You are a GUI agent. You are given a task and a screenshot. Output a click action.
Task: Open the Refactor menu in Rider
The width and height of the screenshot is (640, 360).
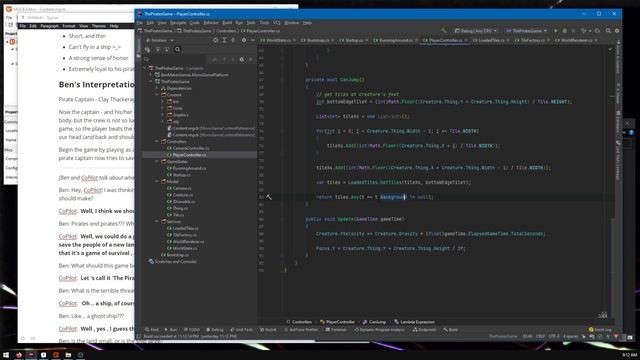(x=211, y=22)
